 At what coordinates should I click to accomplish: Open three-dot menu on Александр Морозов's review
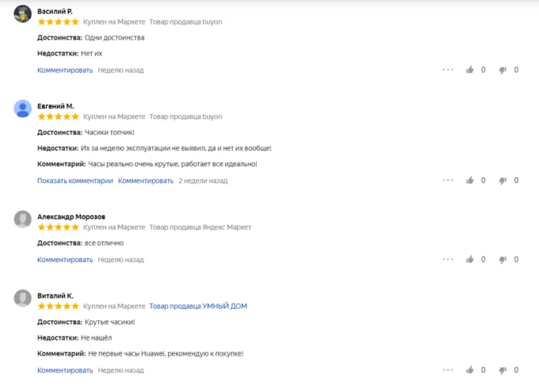448,259
